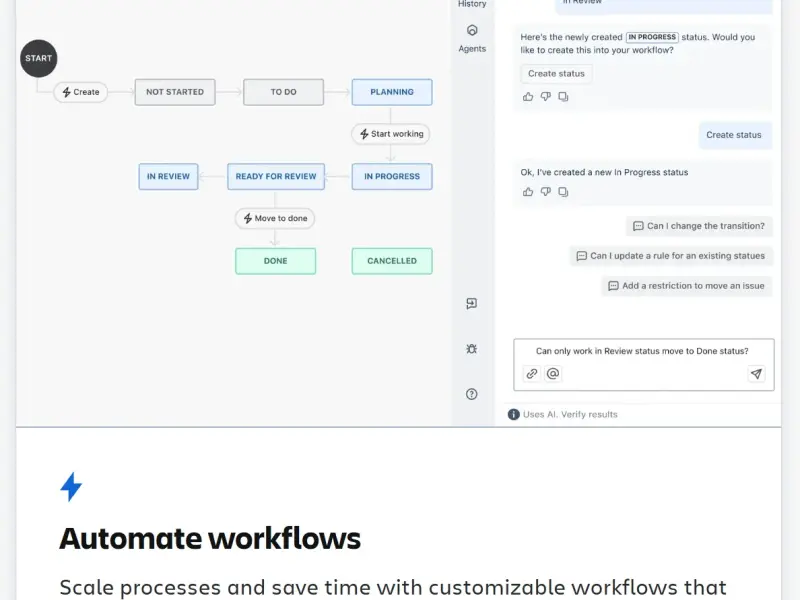This screenshot has height=600, width=800.
Task: Click thumbs down under Create status message
Action: coord(546,97)
